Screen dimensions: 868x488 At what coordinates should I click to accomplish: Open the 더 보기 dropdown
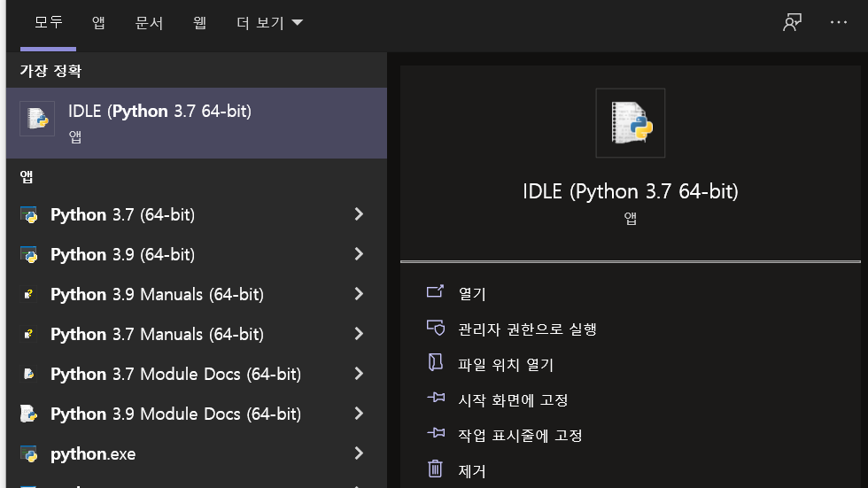coord(269,23)
